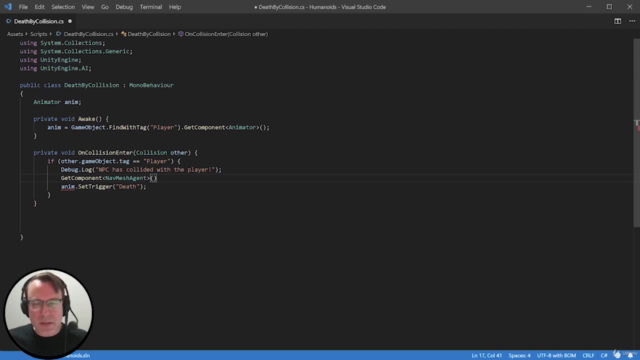
Task: Open the Edit menu
Action: (x=39, y=7)
